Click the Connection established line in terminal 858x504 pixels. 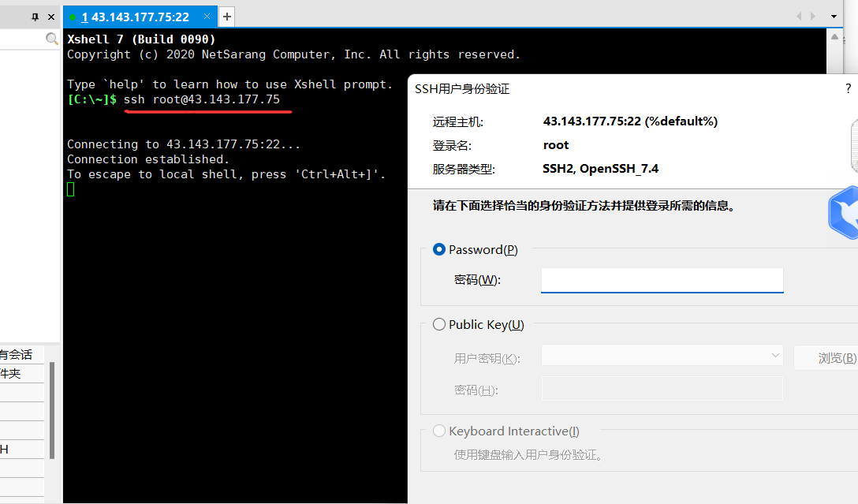[148, 159]
